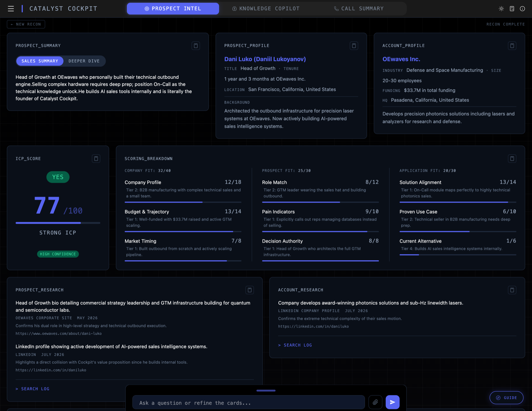Copy the PROSPECT_PROFILE card contents
Viewport: 532px width, 411px height.
coord(354,46)
